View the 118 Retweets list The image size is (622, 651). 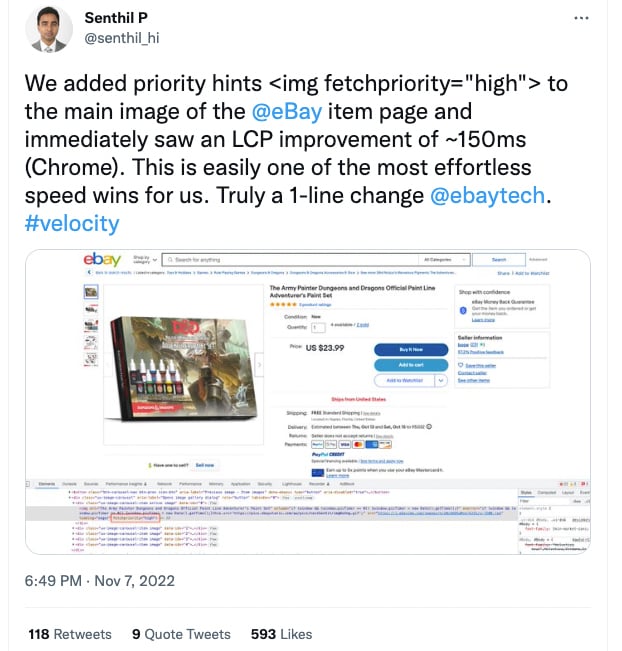pos(70,634)
